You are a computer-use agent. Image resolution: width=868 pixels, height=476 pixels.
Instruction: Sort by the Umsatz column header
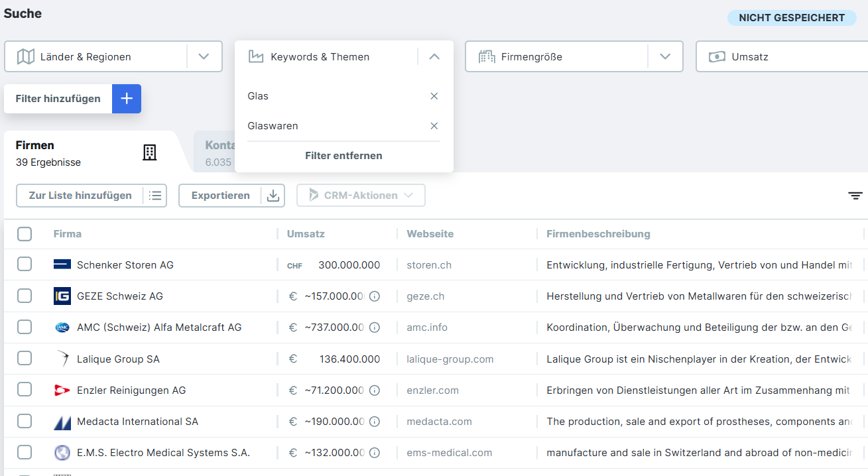point(306,234)
